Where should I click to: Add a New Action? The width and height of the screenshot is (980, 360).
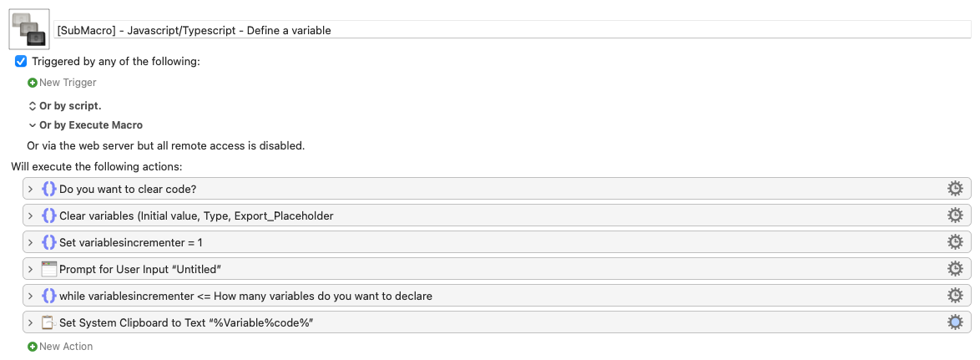(60, 347)
